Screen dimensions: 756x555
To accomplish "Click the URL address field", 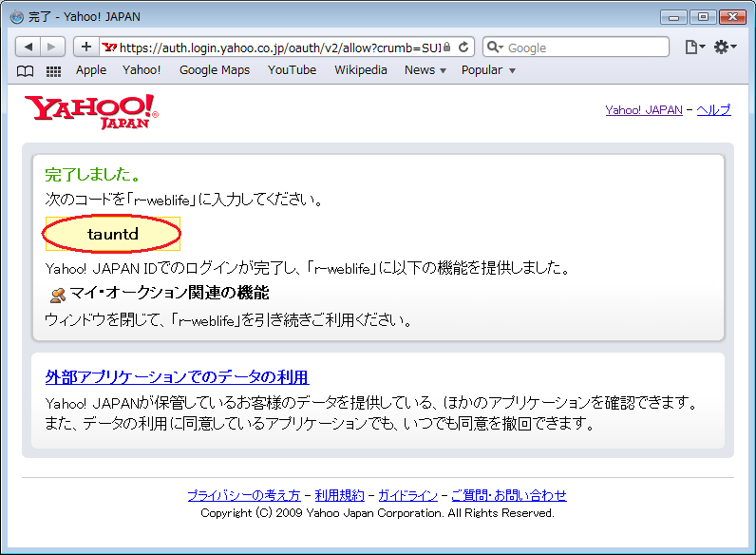I will click(x=279, y=48).
